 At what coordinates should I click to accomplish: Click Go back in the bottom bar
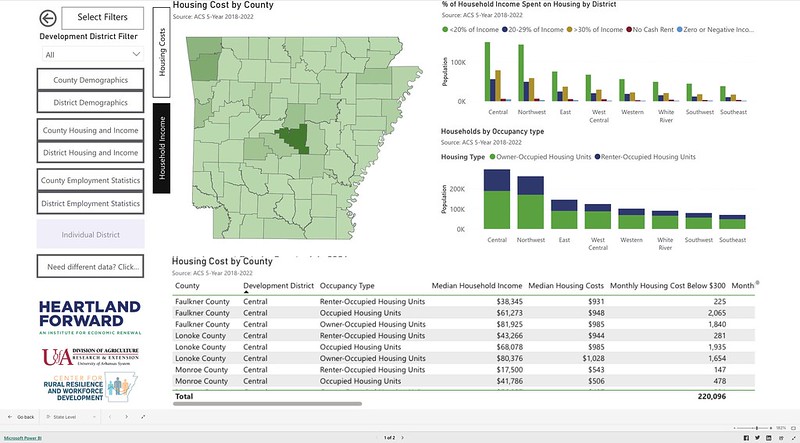[x=21, y=417]
